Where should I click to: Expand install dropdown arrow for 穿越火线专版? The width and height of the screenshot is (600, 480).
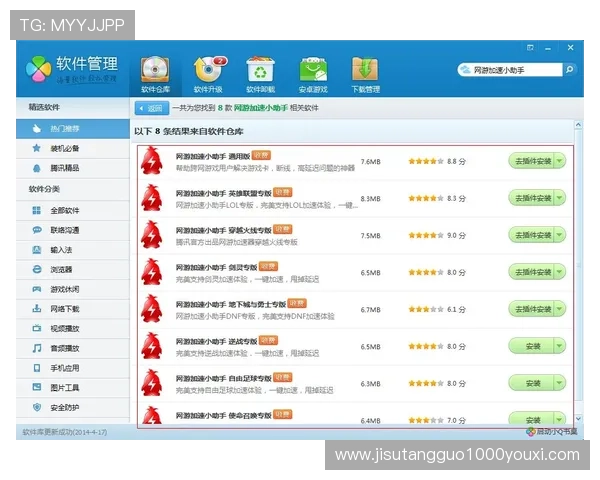[x=560, y=235]
